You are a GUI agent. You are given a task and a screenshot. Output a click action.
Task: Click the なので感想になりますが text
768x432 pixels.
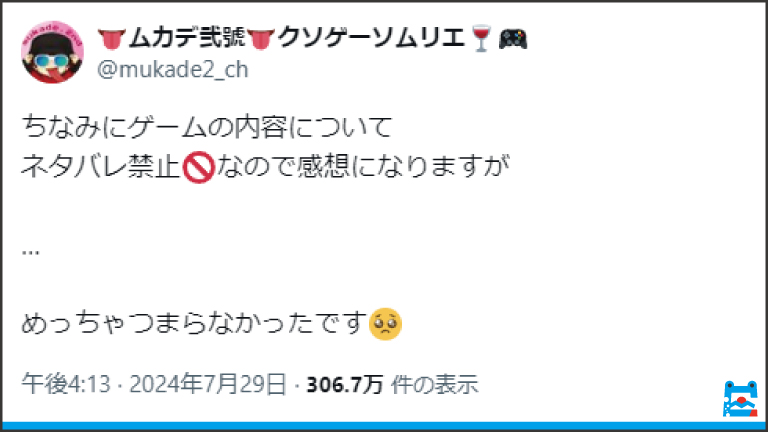tap(363, 166)
